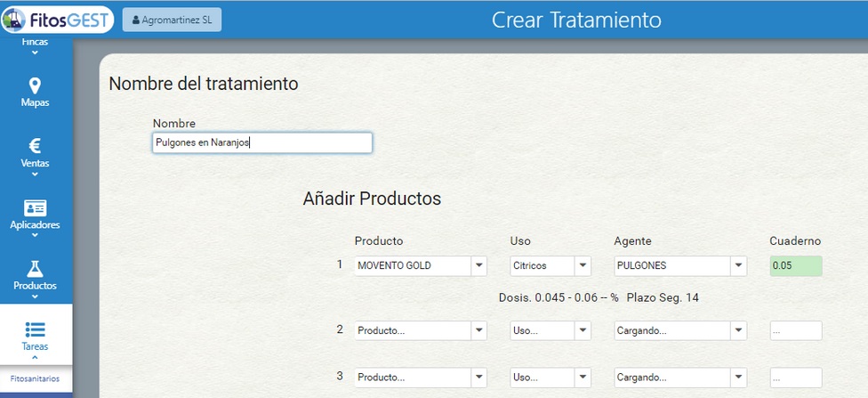Open the row 2 Producto dropdown
This screenshot has width=868, height=398.
click(x=421, y=330)
